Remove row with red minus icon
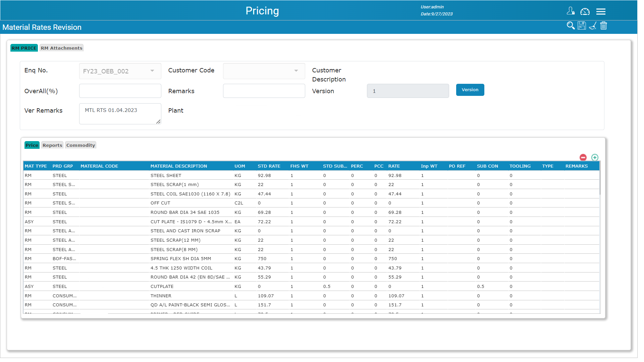 tap(583, 158)
